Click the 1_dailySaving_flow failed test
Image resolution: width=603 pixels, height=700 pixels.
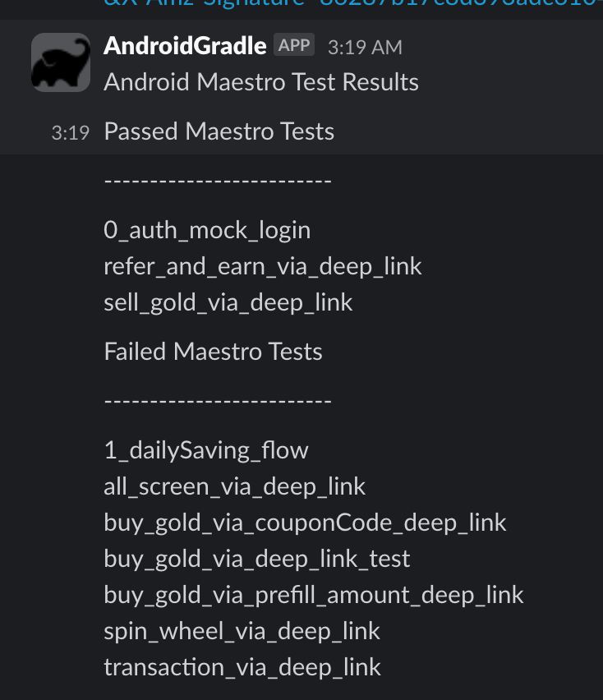pos(205,450)
